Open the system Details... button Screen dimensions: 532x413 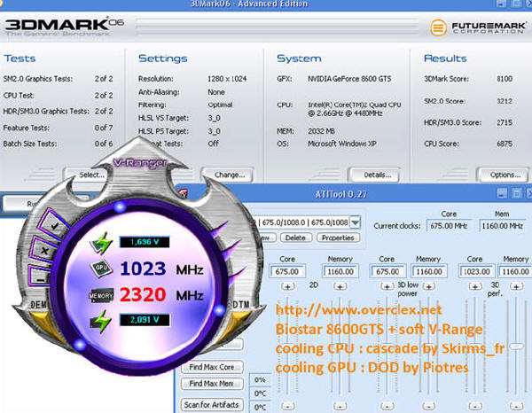375,175
